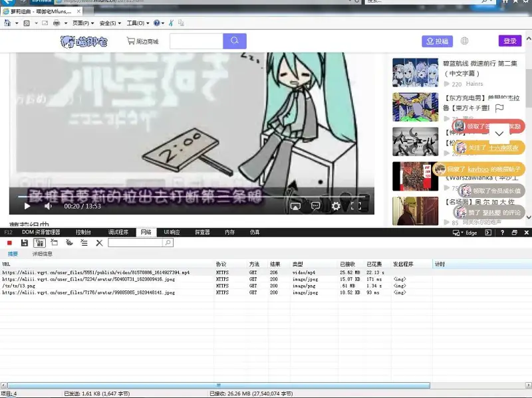Viewport: 532px width, 398px height.
Task: Click the globe icon in the site header
Action: click(x=464, y=41)
